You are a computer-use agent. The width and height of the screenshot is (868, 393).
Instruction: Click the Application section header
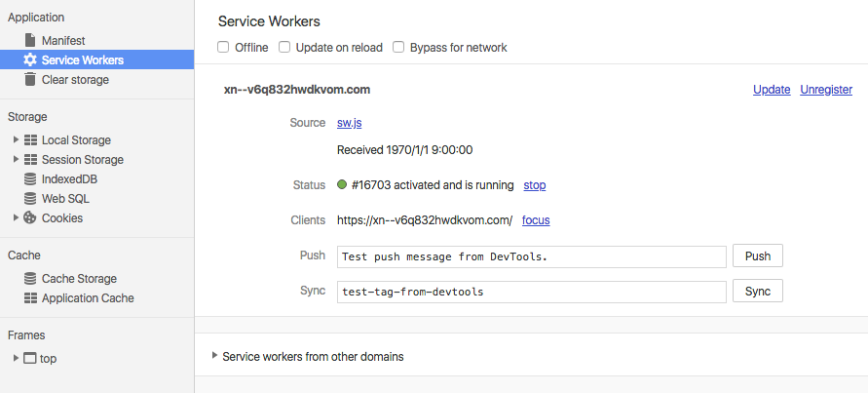pos(36,18)
